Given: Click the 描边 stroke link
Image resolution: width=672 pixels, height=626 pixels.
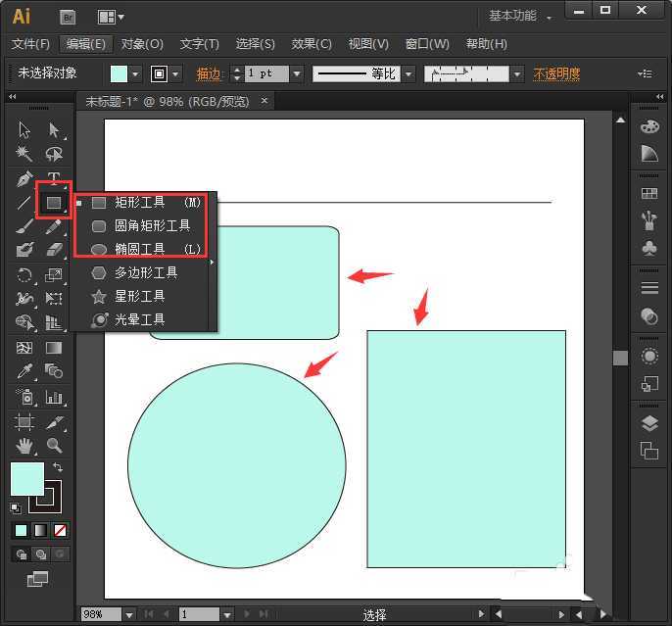Looking at the screenshot, I should [210, 73].
